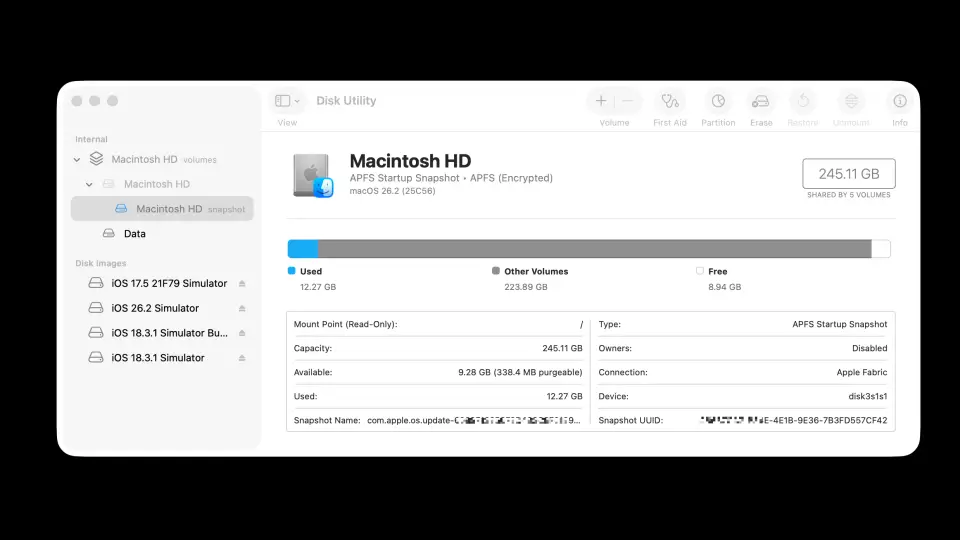Image resolution: width=960 pixels, height=540 pixels.
Task: Click the 245.11 GB capacity box
Action: 849,174
